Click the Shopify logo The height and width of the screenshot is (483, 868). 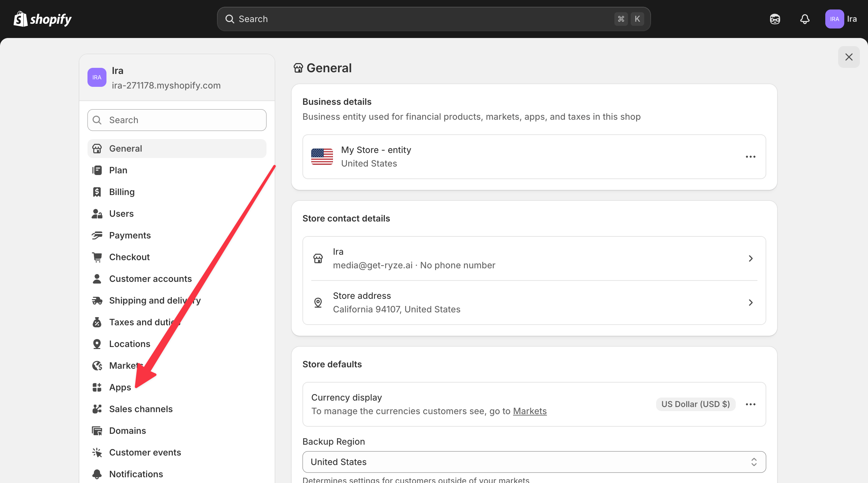pos(42,19)
